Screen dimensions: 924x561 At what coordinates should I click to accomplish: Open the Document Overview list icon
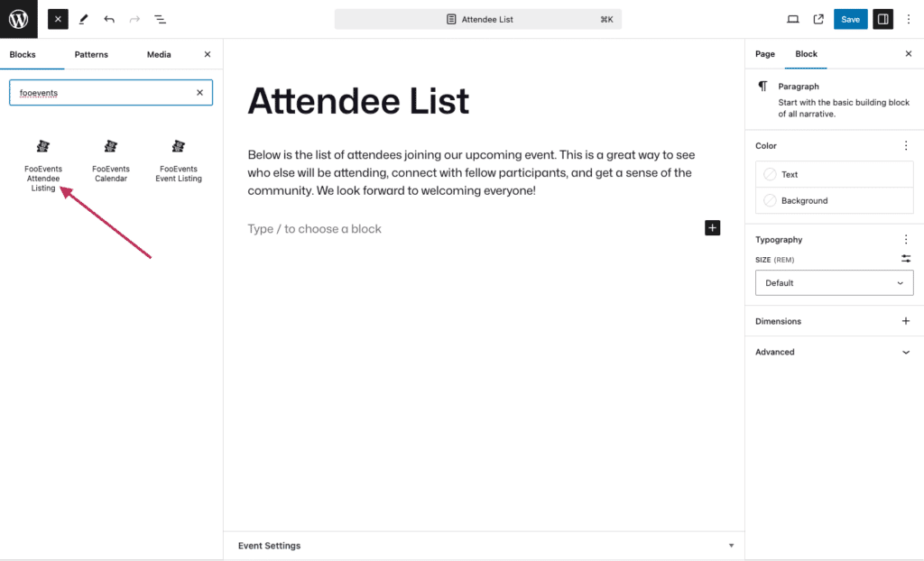point(161,18)
